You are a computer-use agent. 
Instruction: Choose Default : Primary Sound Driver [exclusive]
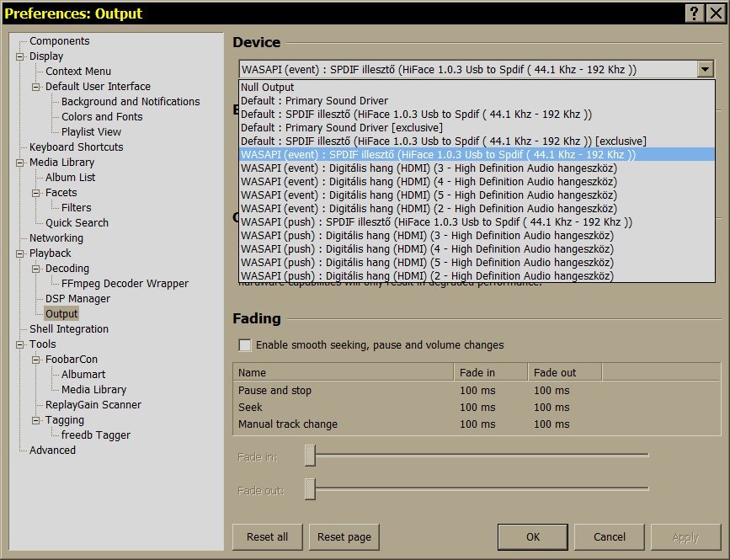(477, 127)
